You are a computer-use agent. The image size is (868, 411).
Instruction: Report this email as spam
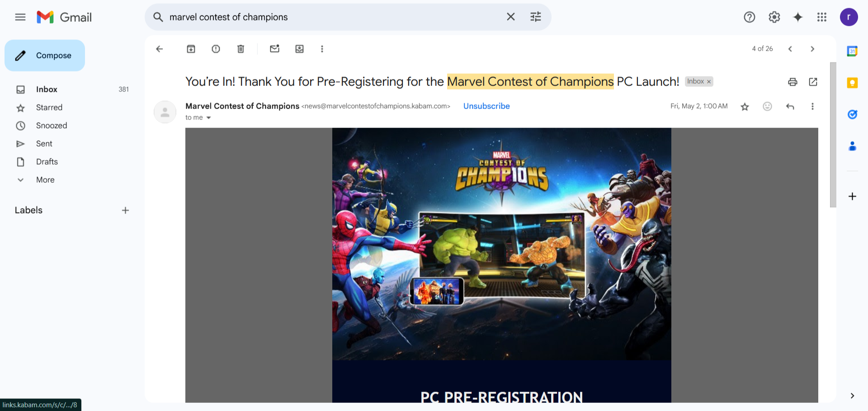pyautogui.click(x=216, y=49)
